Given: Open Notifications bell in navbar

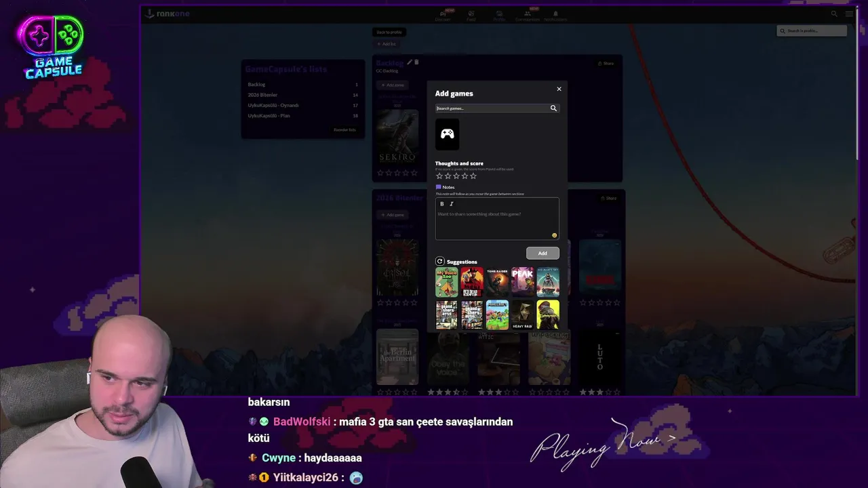Looking at the screenshot, I should (555, 15).
